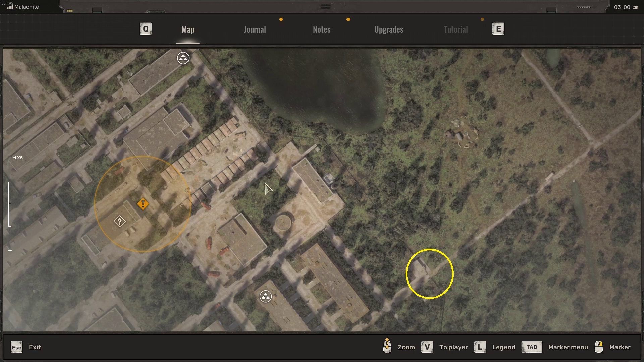Click the TAB key Marker menu icon
The width and height of the screenshot is (644, 362).
pos(531,347)
